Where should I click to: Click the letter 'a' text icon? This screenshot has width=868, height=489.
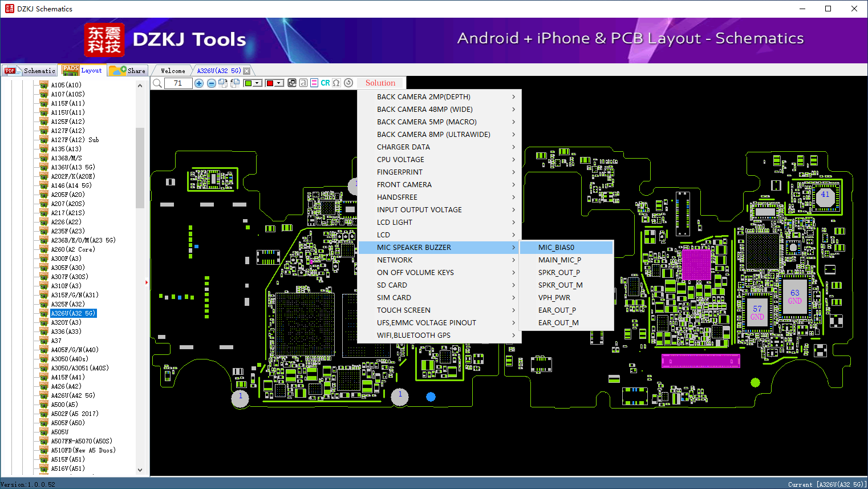tap(303, 83)
